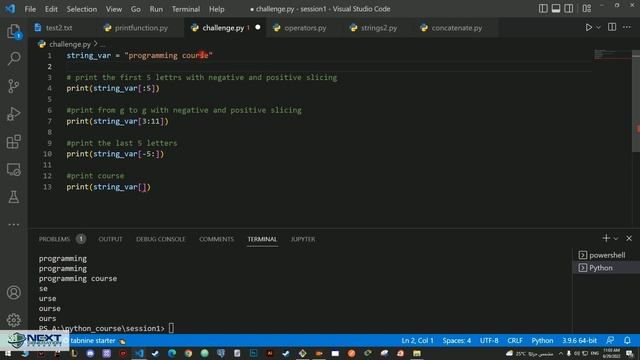Select the challenge.py editor tab
The height and width of the screenshot is (360, 640).
pos(223,28)
